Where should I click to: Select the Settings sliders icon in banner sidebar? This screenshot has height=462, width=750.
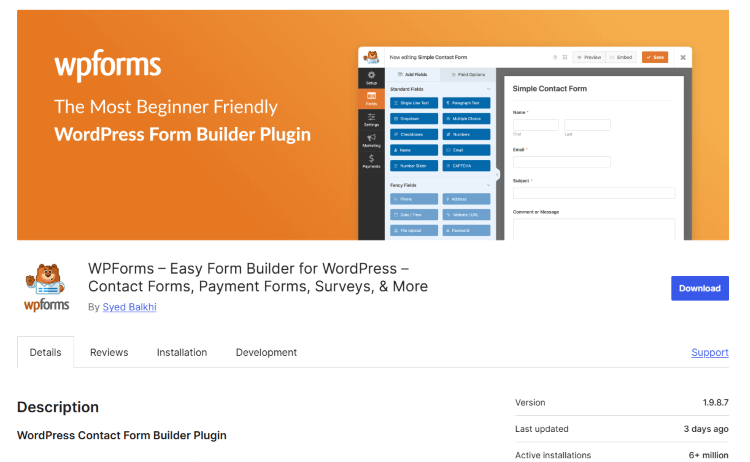pyautogui.click(x=371, y=120)
